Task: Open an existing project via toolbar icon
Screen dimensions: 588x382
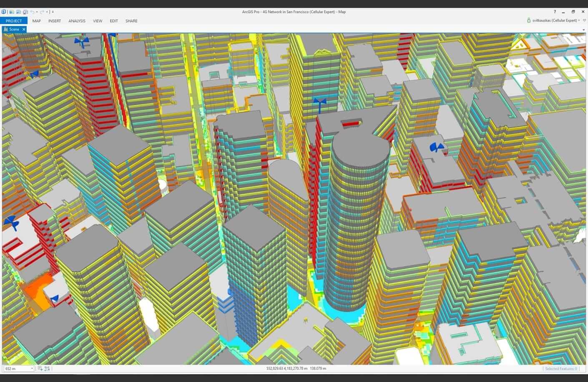Action: tap(18, 12)
